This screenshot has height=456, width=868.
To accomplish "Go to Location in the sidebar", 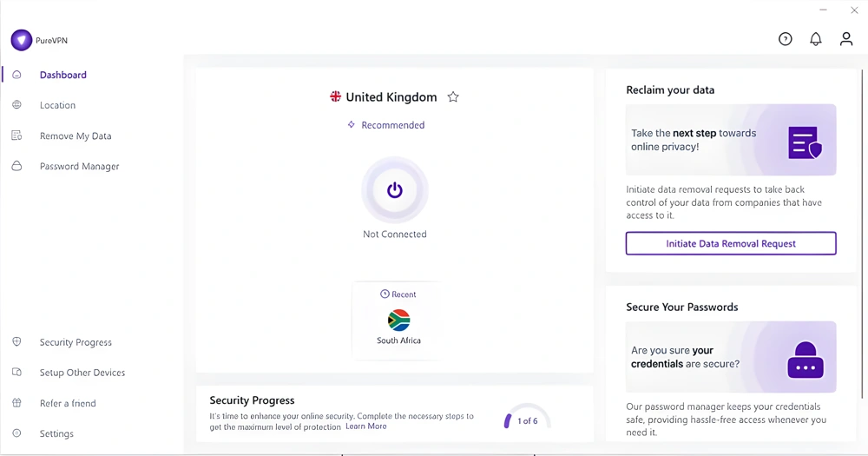I will point(57,105).
